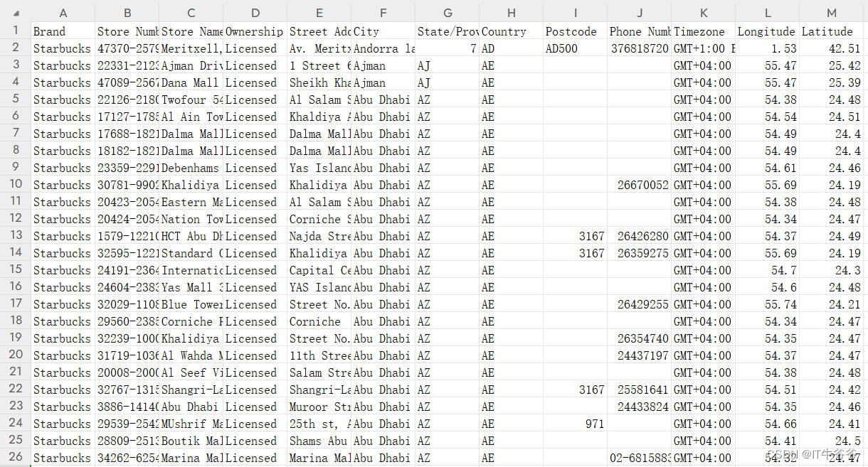Select column I header
This screenshot has height=467, width=868.
[575, 13]
